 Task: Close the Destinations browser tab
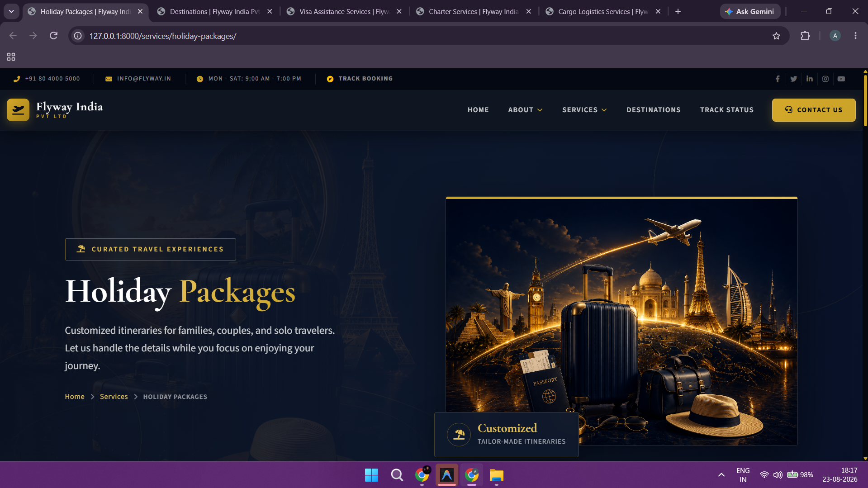point(270,12)
